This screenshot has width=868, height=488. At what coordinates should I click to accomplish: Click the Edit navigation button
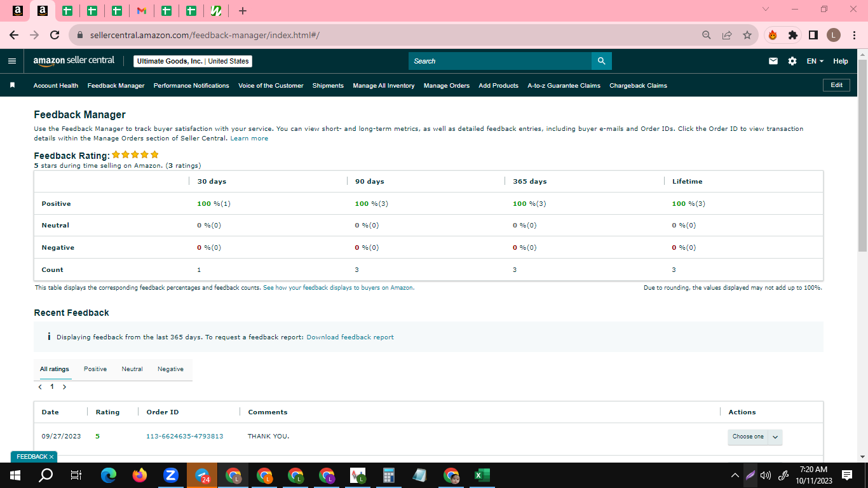tap(836, 85)
